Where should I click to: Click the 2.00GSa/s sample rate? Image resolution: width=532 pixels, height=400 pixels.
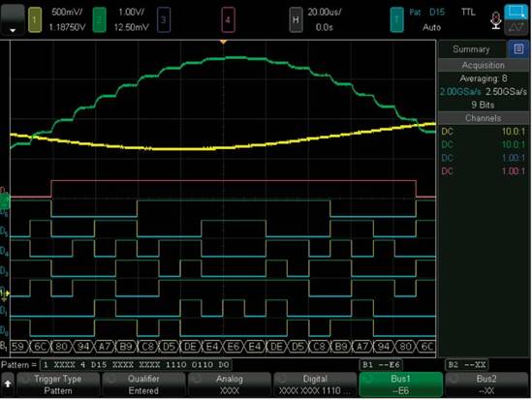click(460, 91)
